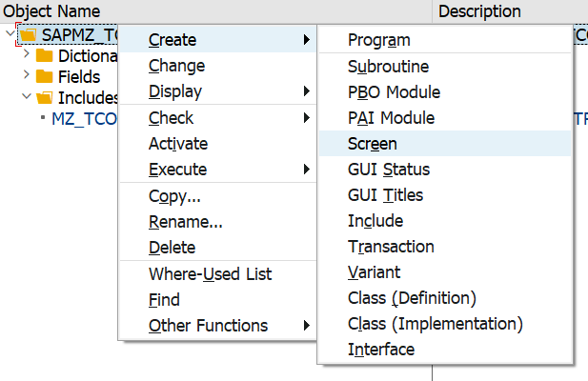
Task: Open the Check submenu arrow
Action: point(307,118)
